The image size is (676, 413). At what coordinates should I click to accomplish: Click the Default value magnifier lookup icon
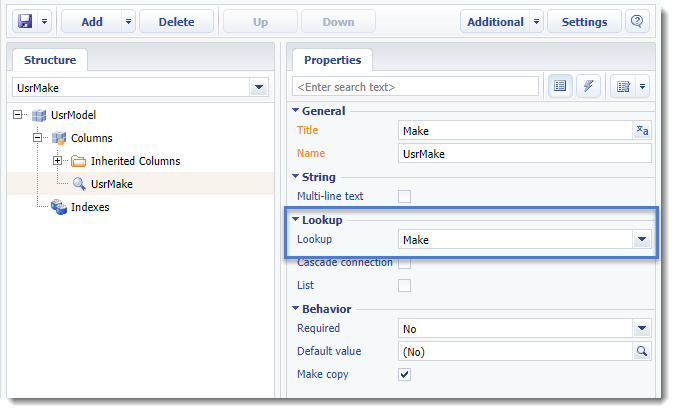(642, 351)
